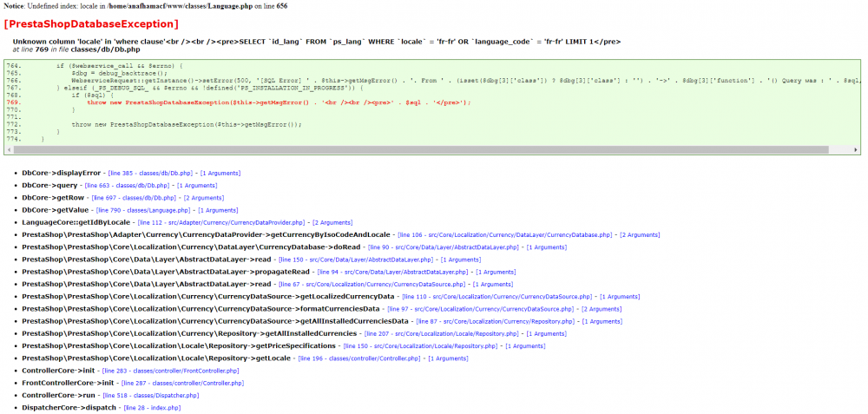Viewport: 868px width, 414px height.
Task: Click the code box left scroll arrow
Action: click(9, 150)
